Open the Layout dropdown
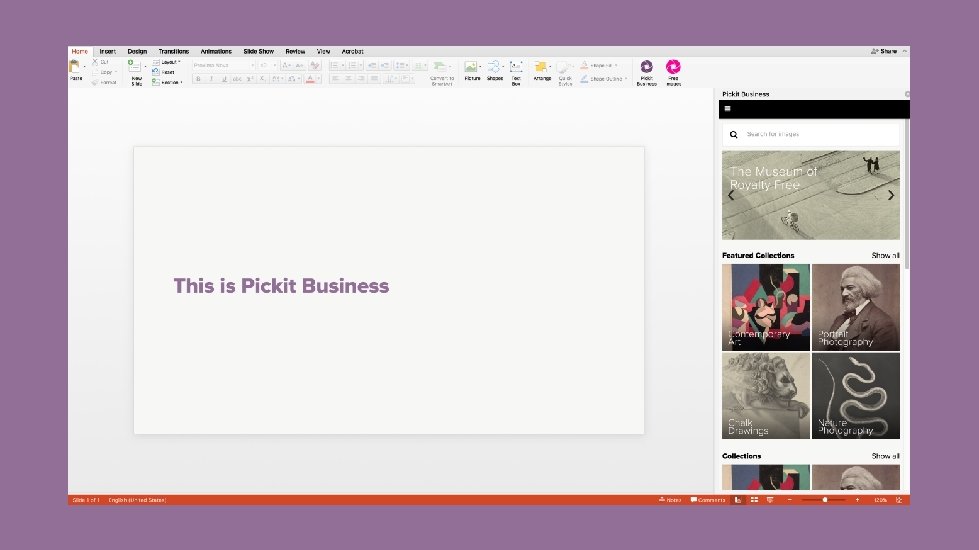Image resolution: width=979 pixels, height=550 pixels. pyautogui.click(x=166, y=62)
